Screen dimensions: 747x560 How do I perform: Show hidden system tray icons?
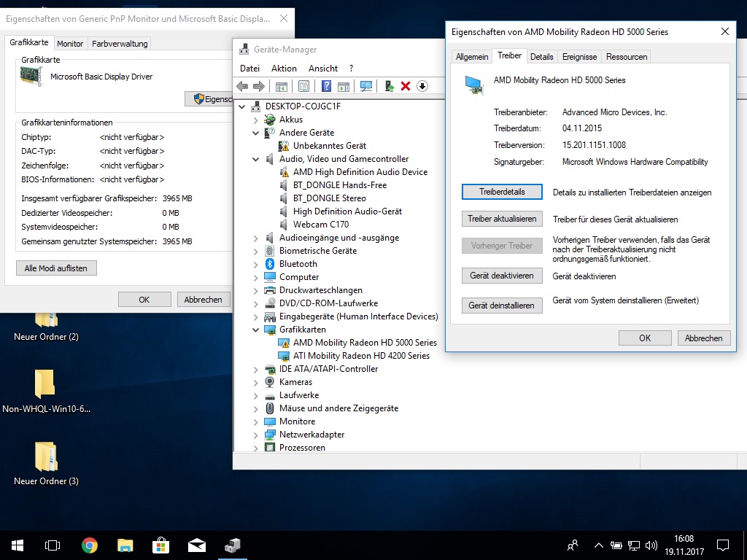pos(599,545)
